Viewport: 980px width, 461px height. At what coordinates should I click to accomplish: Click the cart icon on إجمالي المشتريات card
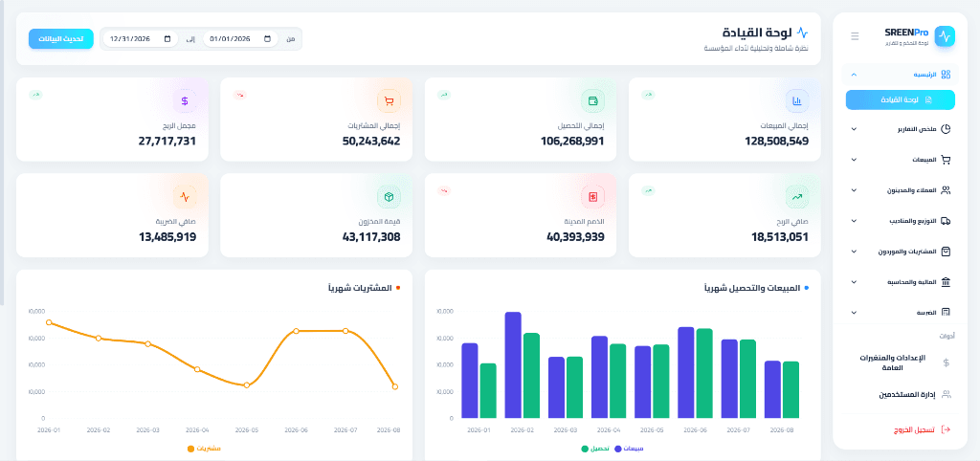point(389,100)
